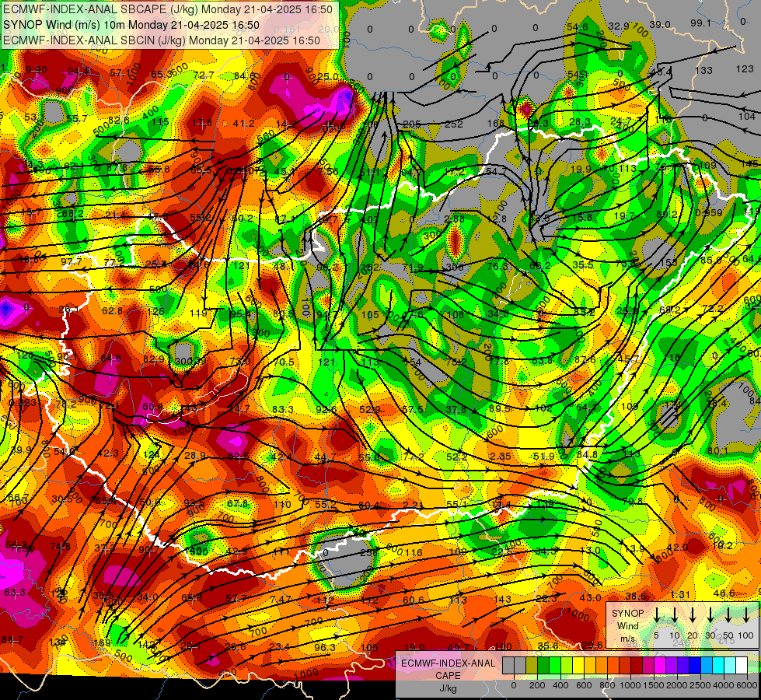
Task: Click the '2000' tick label in CAPE legend
Action: pos(677,685)
